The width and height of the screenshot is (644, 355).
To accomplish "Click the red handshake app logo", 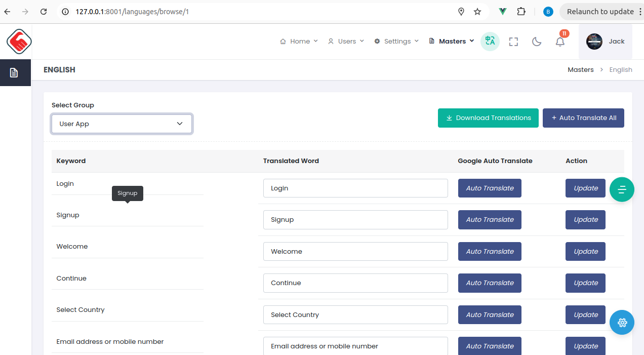I will tap(19, 42).
